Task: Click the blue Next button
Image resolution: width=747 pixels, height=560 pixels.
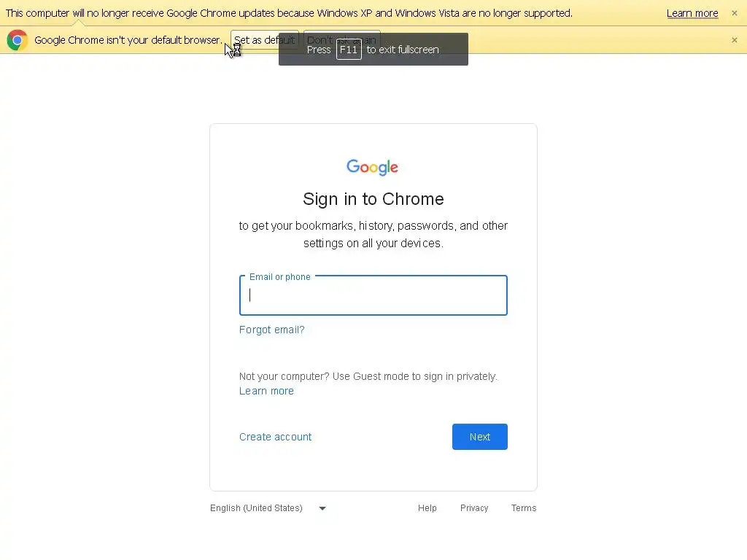Action: tap(479, 437)
